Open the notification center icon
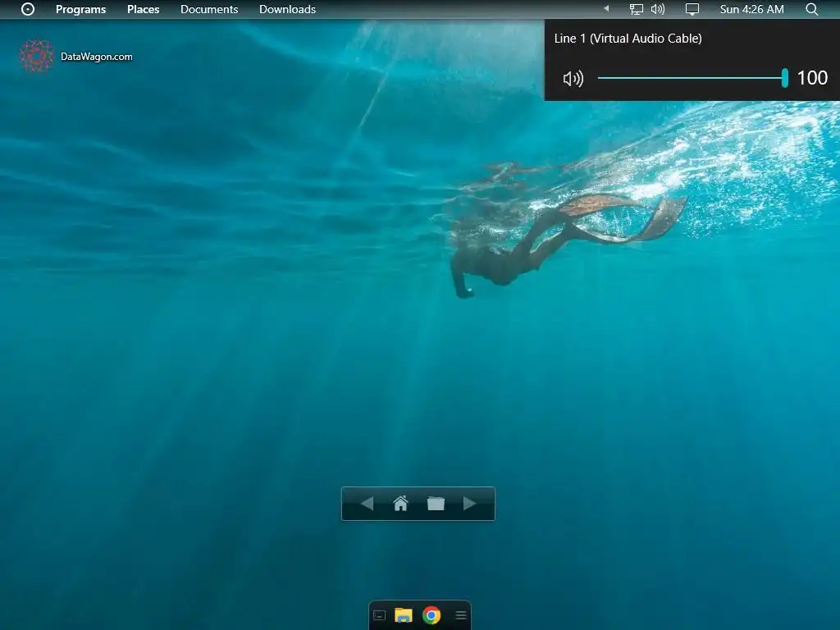This screenshot has height=630, width=840. pyautogui.click(x=692, y=10)
